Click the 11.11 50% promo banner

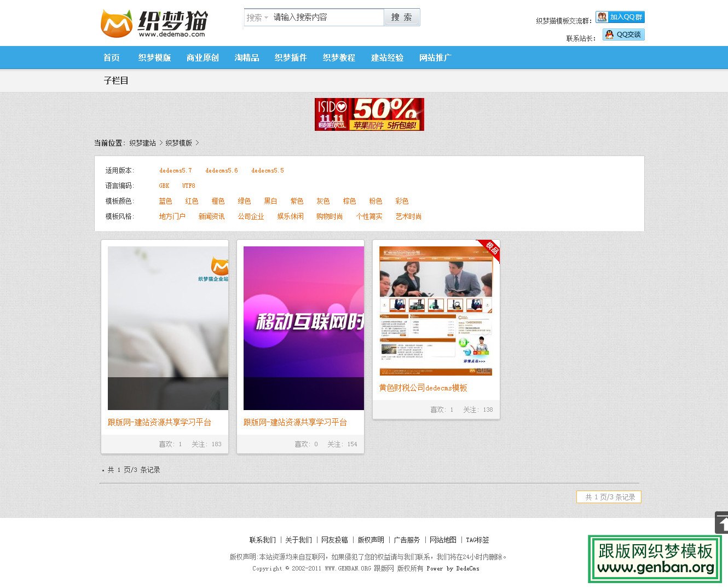[x=369, y=114]
